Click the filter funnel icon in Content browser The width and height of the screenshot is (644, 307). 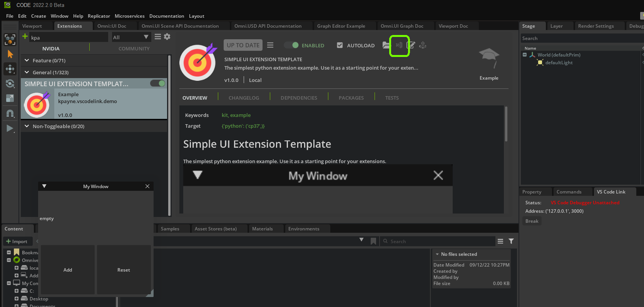[511, 241]
